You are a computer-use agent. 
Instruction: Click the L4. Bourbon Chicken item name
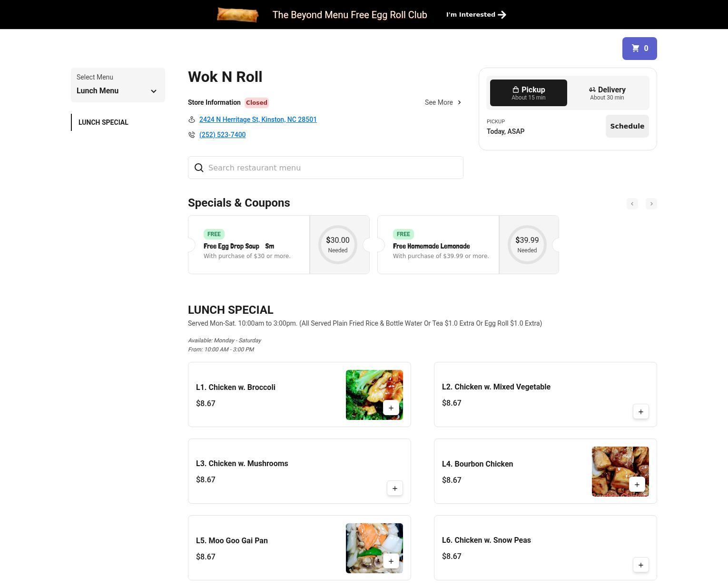478,464
